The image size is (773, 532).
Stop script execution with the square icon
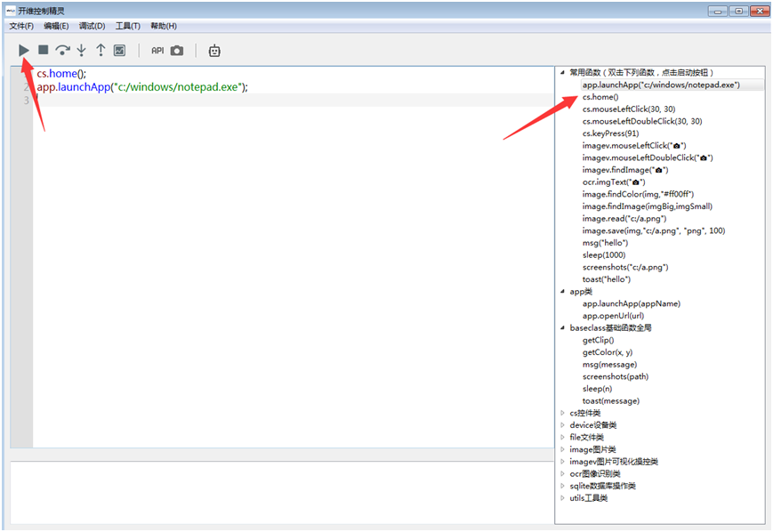tap(44, 50)
